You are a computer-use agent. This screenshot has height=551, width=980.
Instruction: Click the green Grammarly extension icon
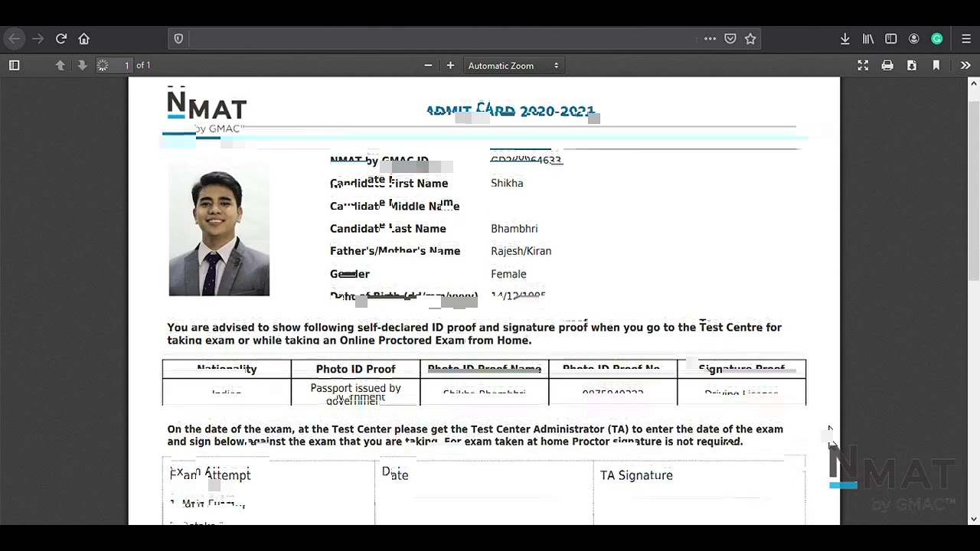(x=937, y=38)
